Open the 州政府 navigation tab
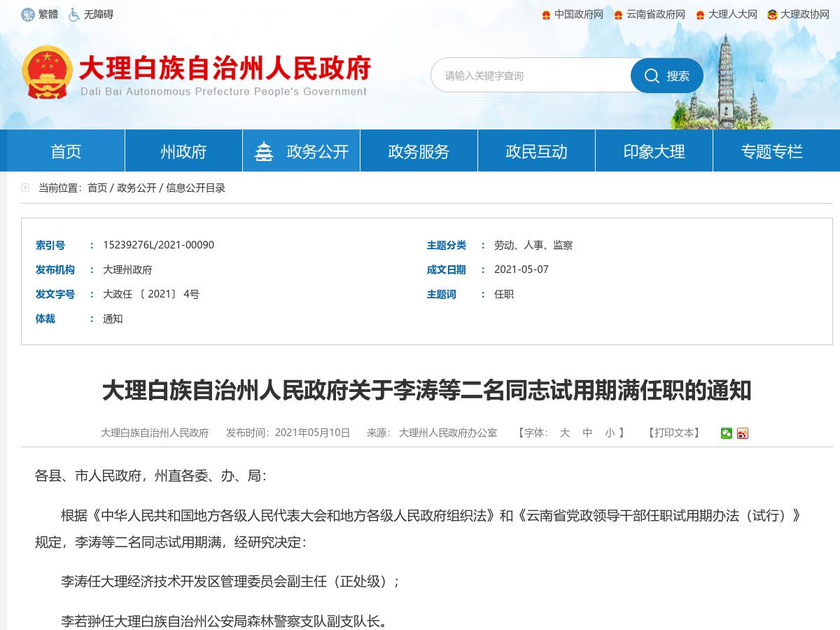 [x=183, y=151]
